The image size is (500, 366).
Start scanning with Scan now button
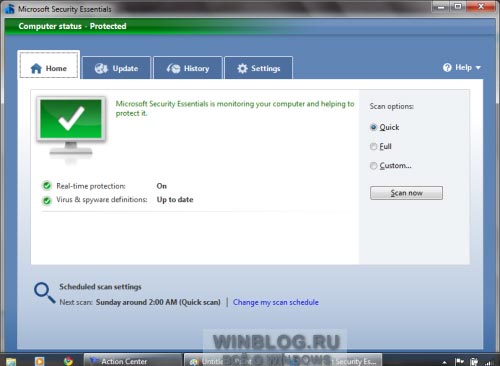(406, 193)
